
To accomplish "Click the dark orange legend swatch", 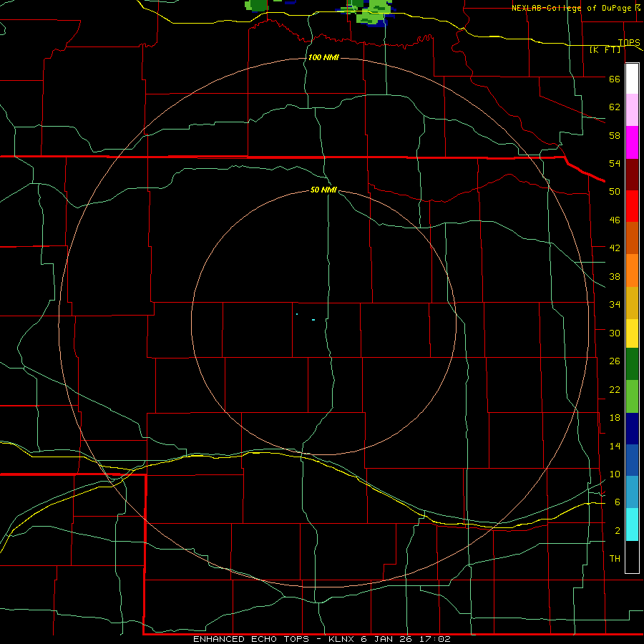I will click(632, 238).
